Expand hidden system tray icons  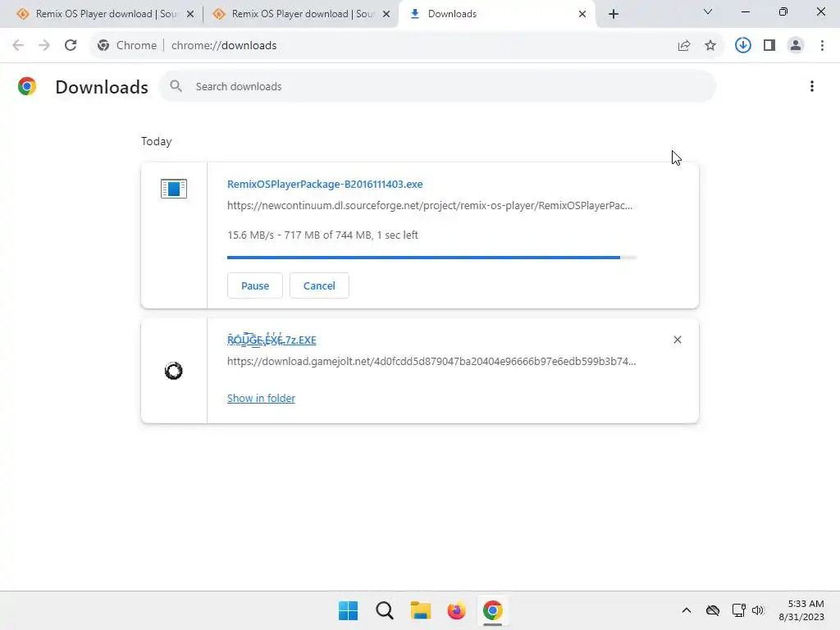(687, 610)
